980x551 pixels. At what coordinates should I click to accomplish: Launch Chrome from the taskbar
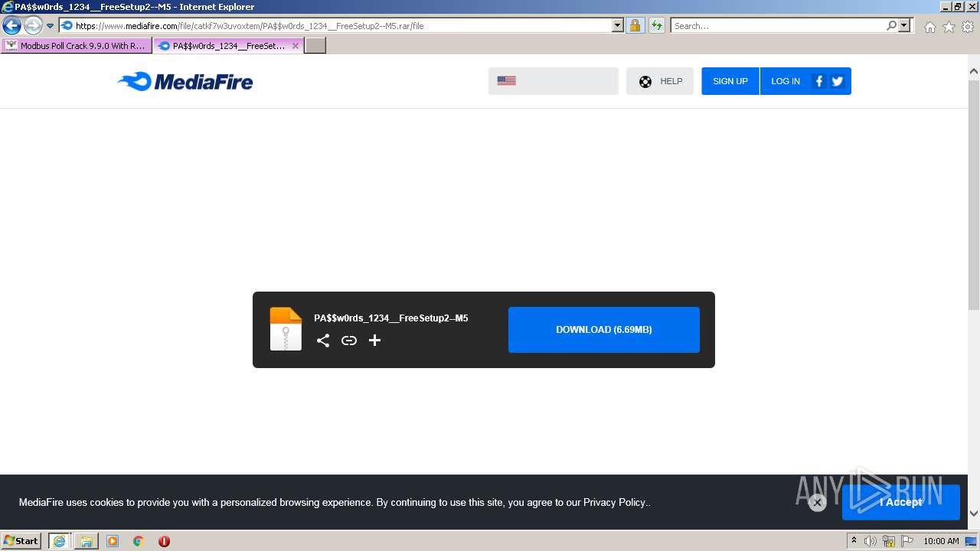click(139, 541)
